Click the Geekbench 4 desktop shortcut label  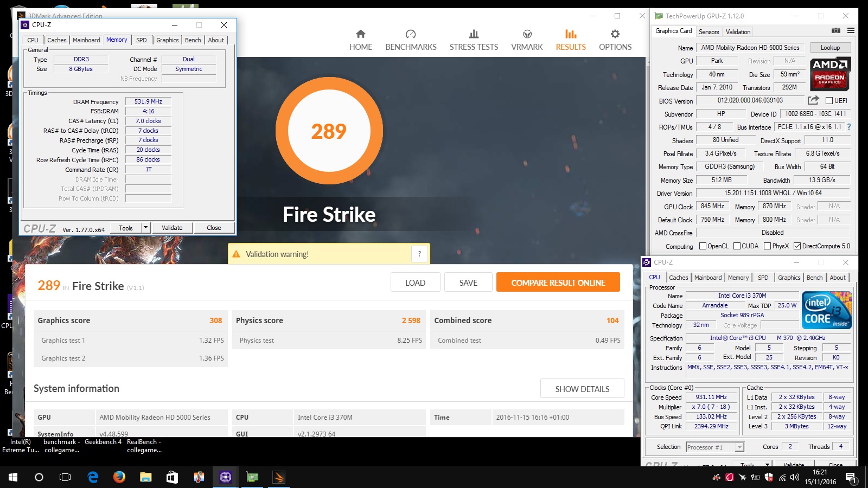(103, 442)
